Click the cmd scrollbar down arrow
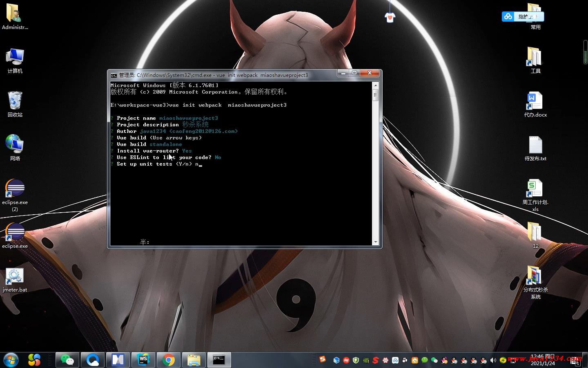This screenshot has height=368, width=588. click(376, 242)
